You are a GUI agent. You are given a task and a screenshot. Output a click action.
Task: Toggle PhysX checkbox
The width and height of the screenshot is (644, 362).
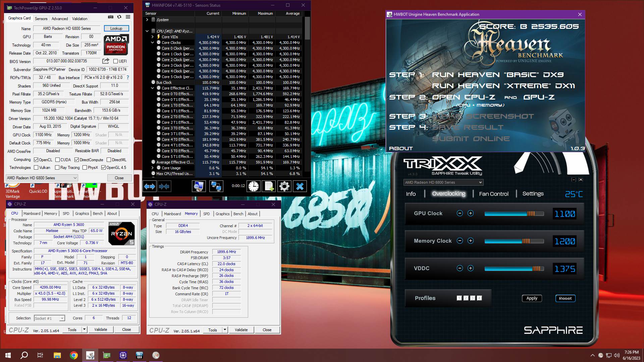click(85, 168)
